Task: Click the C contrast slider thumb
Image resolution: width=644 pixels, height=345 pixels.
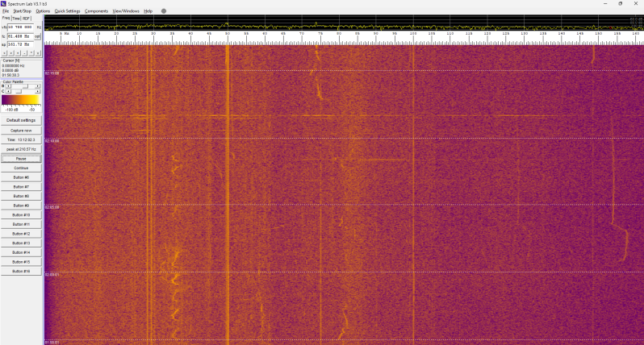Action: click(x=19, y=91)
